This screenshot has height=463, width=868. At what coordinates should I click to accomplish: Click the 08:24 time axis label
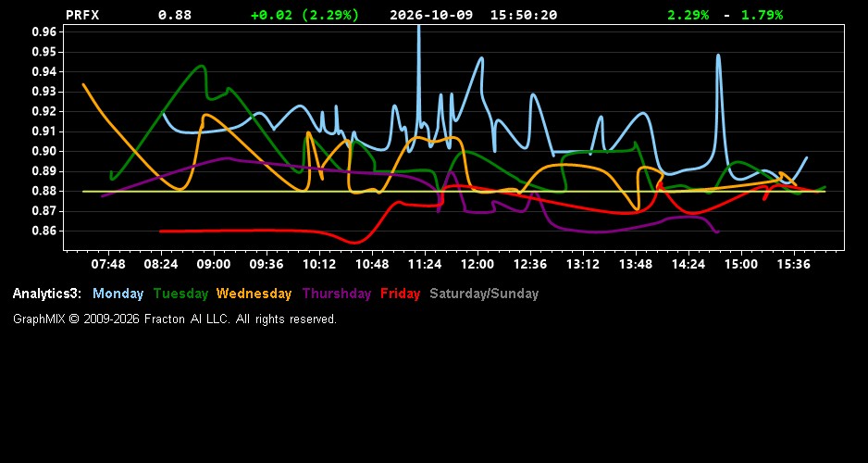pyautogui.click(x=161, y=264)
